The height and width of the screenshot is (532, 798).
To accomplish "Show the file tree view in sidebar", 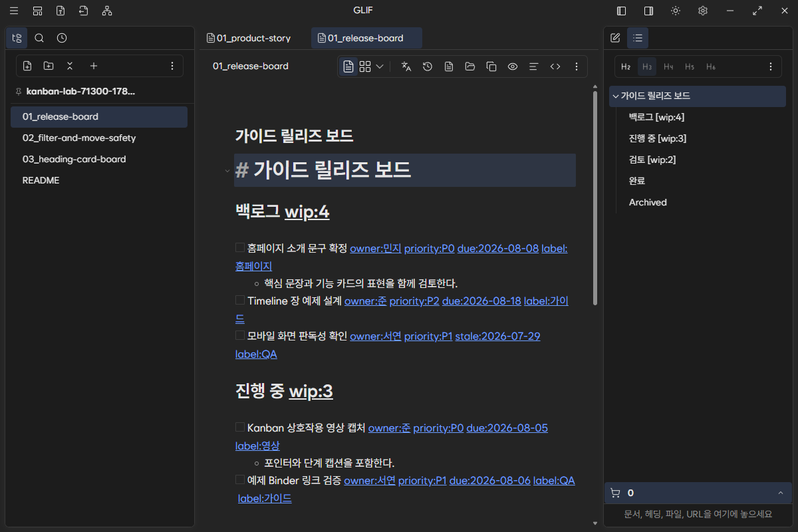I will (17, 38).
